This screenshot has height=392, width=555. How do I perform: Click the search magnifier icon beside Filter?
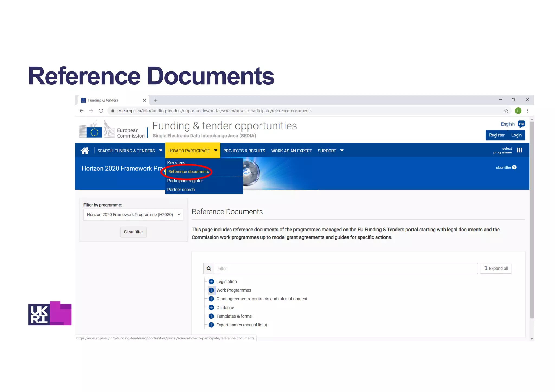coord(209,269)
